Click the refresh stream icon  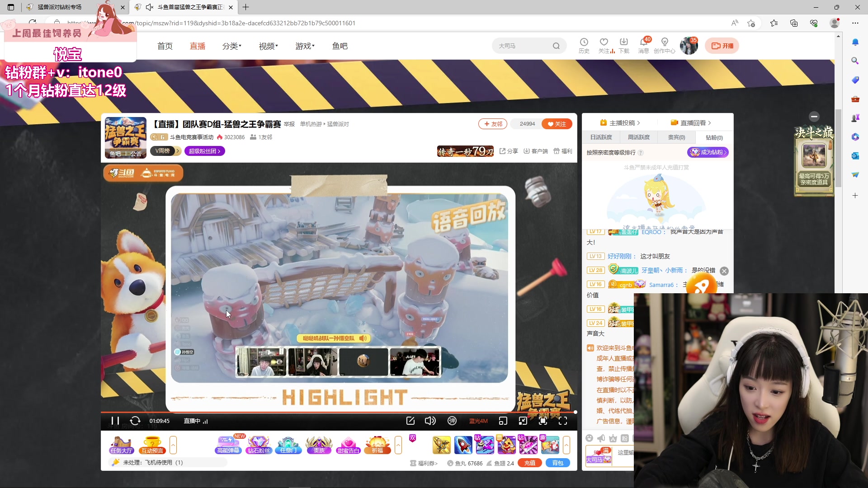tap(135, 421)
